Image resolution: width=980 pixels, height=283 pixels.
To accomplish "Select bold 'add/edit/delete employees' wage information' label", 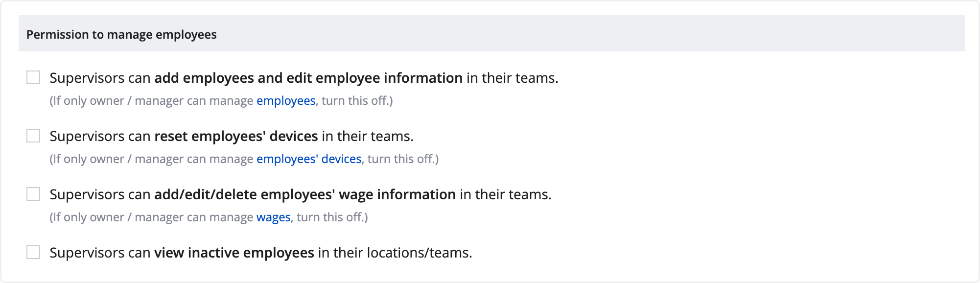I will coord(305,194).
